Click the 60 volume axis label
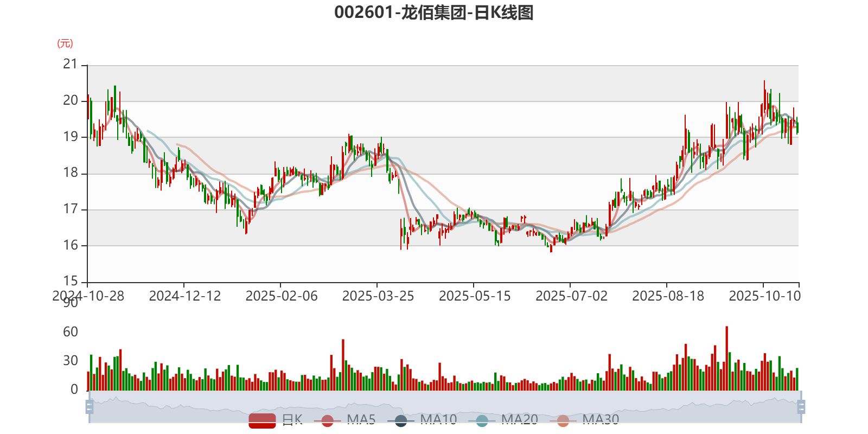 coord(71,332)
